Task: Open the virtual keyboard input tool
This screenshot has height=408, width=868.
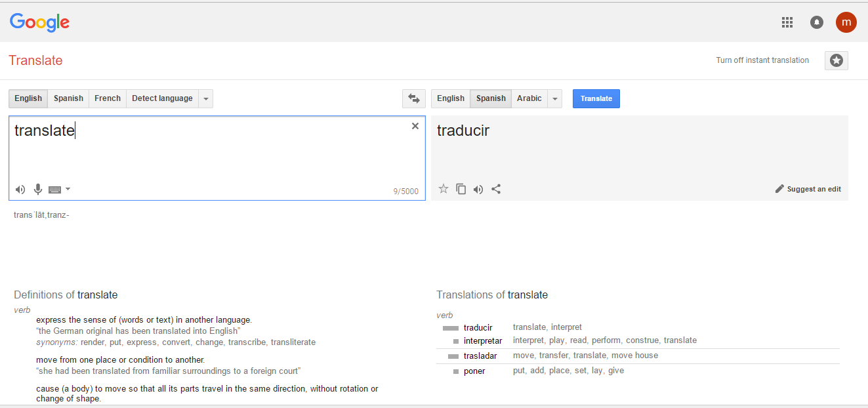Action: [x=55, y=190]
